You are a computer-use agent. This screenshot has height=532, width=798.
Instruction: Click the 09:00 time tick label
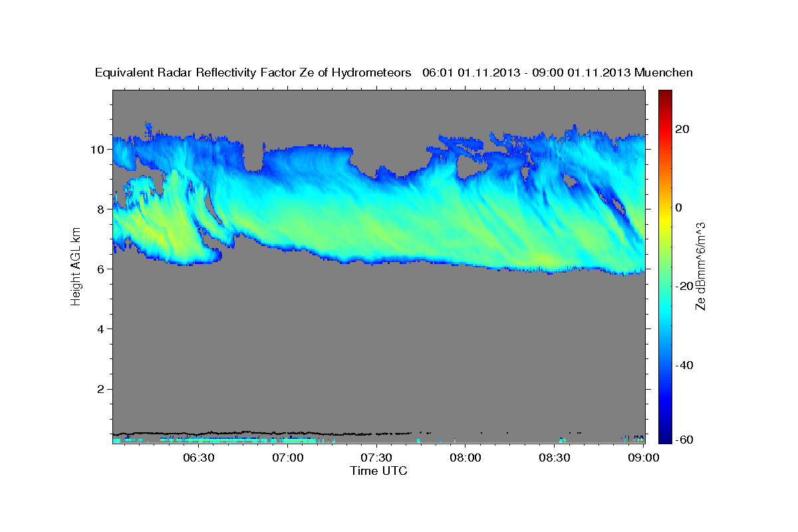[644, 458]
